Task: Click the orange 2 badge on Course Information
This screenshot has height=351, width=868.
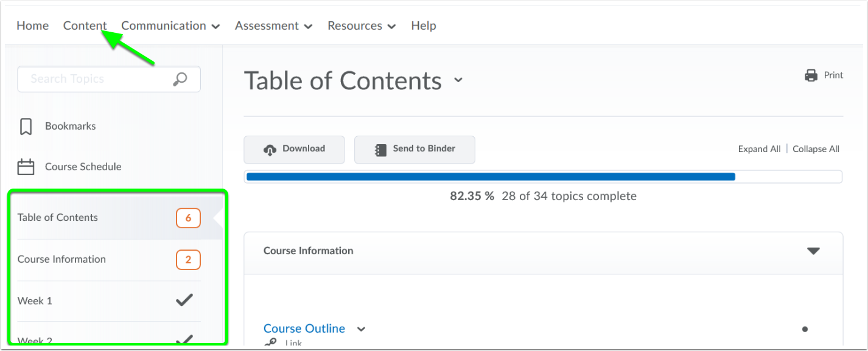Action: [x=188, y=260]
